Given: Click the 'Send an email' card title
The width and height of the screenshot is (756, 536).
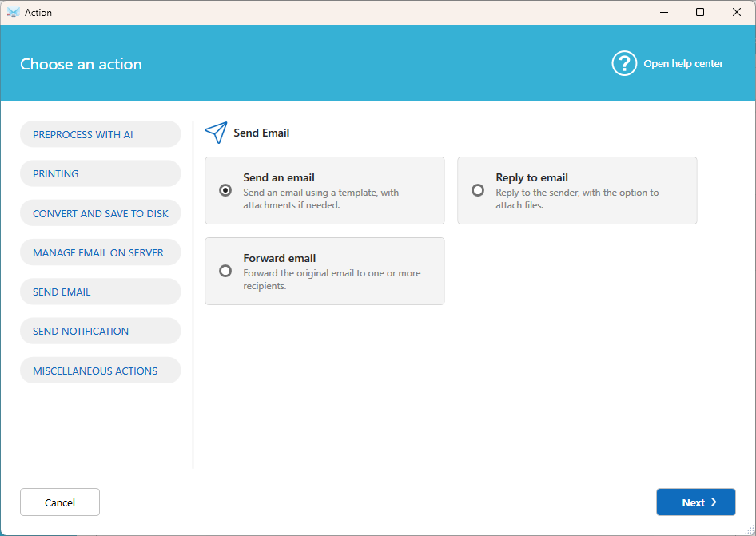Looking at the screenshot, I should [x=279, y=177].
